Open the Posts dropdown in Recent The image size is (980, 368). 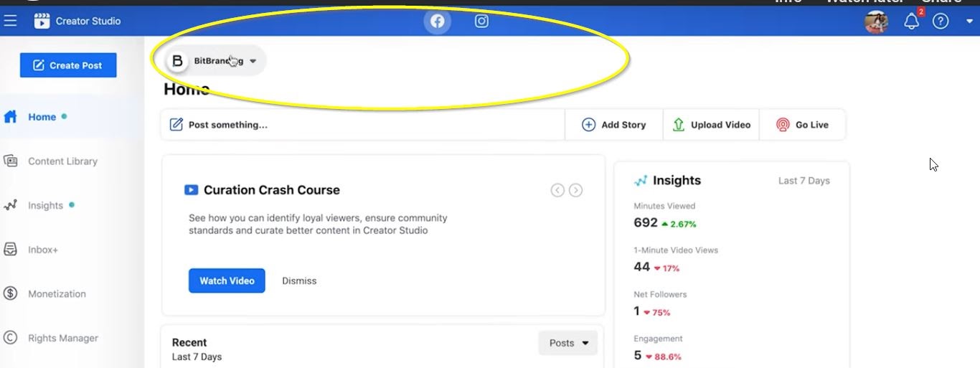click(x=568, y=343)
